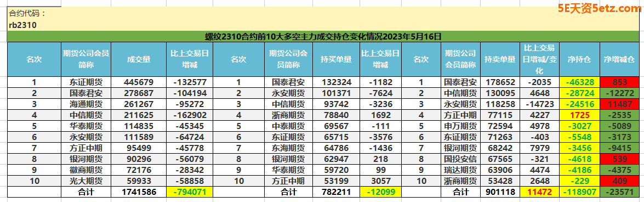Image resolution: width=644 pixels, height=202 pixels.
Task: Click the 净增减仓 header cell
Action: (x=619, y=59)
